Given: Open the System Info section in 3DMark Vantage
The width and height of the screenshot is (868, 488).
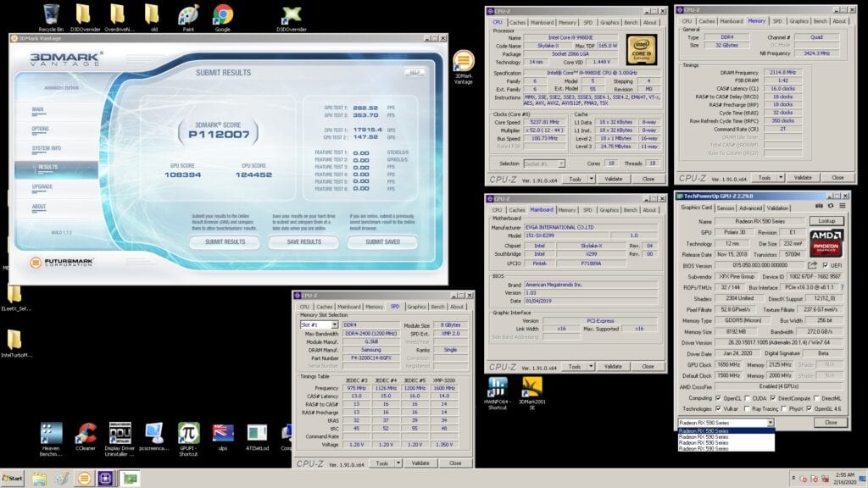Looking at the screenshot, I should (47, 148).
